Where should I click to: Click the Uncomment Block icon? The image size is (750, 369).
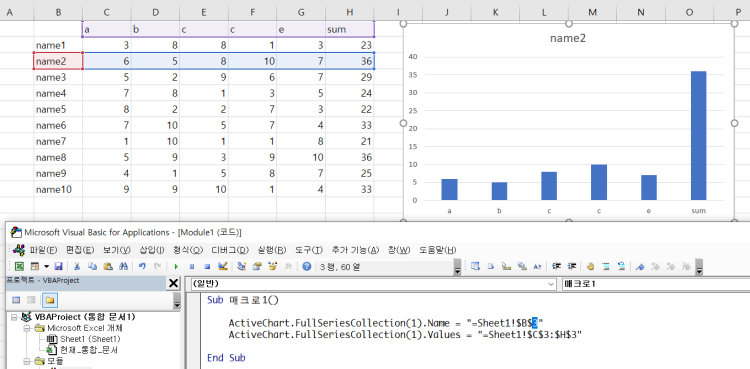pos(621,266)
